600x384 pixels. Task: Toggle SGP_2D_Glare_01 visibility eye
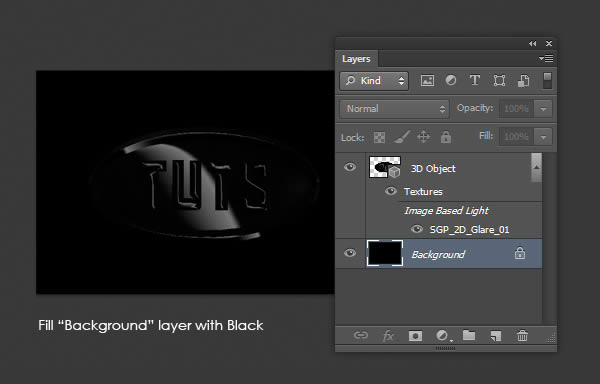[417, 229]
